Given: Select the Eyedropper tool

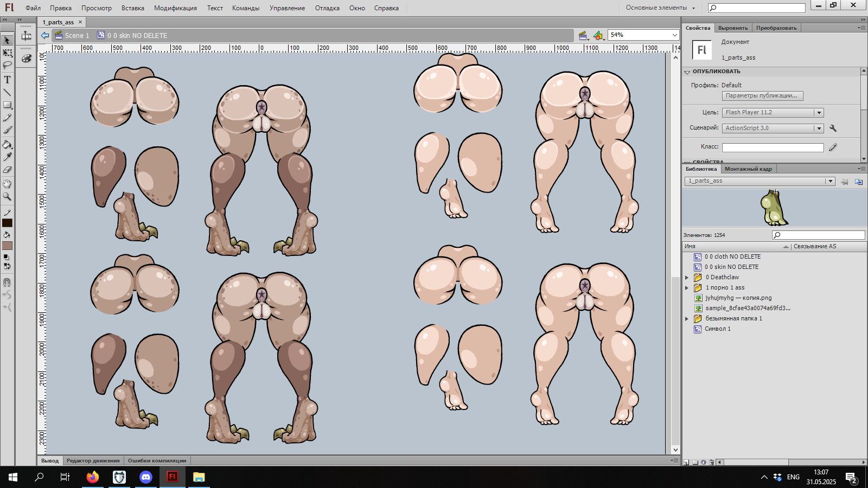Looking at the screenshot, I should coord(7,157).
